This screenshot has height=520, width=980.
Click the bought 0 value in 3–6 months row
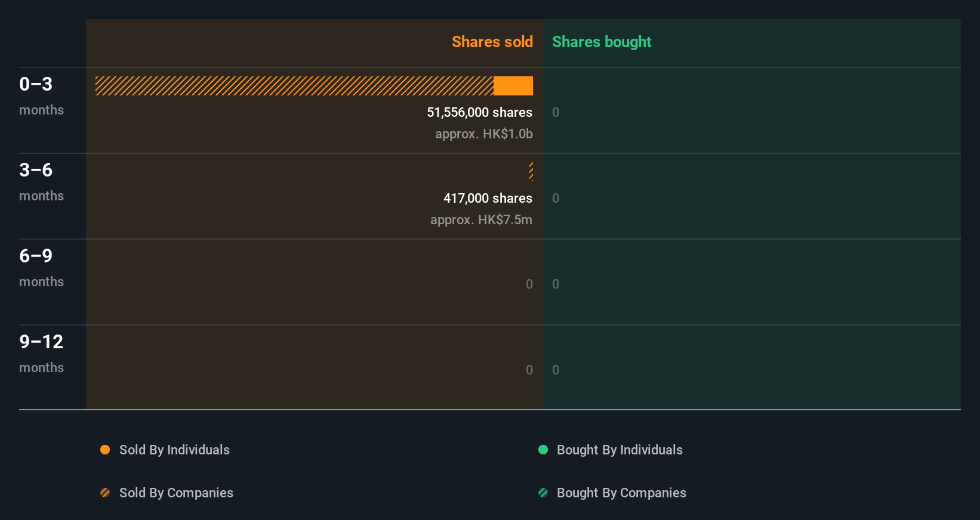556,199
